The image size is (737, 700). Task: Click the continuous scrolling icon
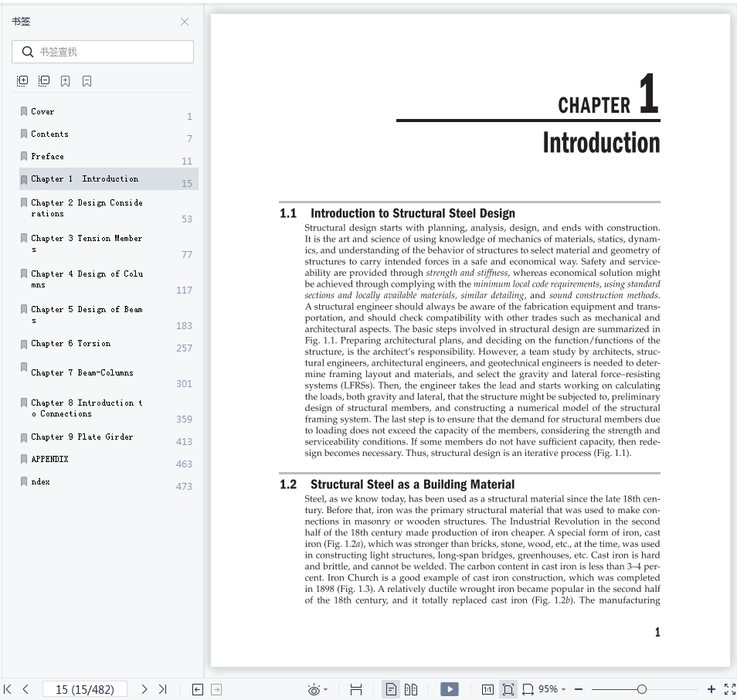356,690
